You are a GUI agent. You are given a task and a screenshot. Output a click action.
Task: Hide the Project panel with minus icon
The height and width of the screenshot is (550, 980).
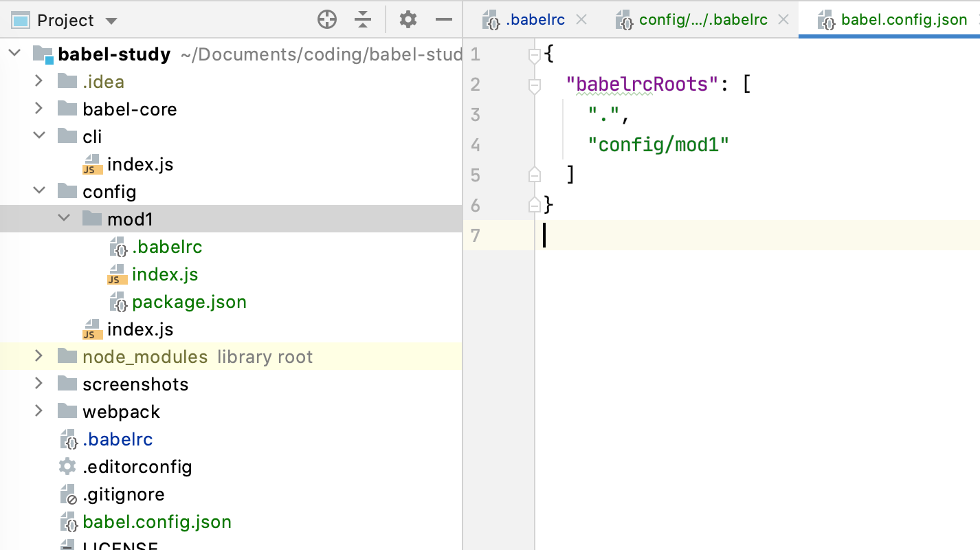(x=444, y=20)
